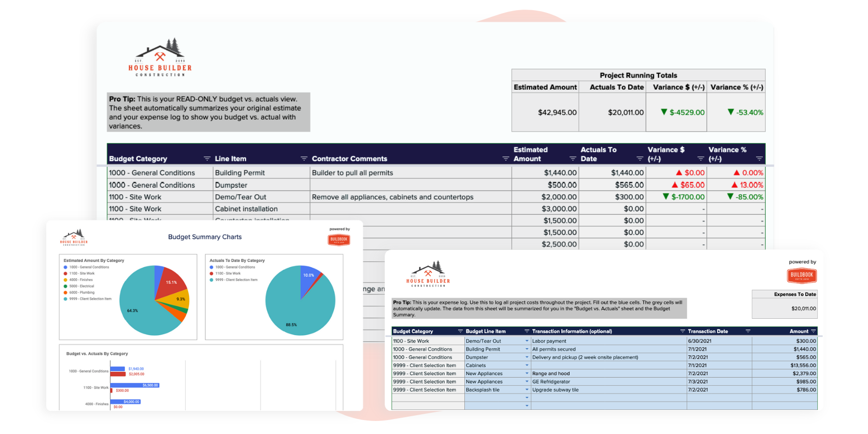
Task: Click the Project Running Totals header
Action: [x=638, y=75]
